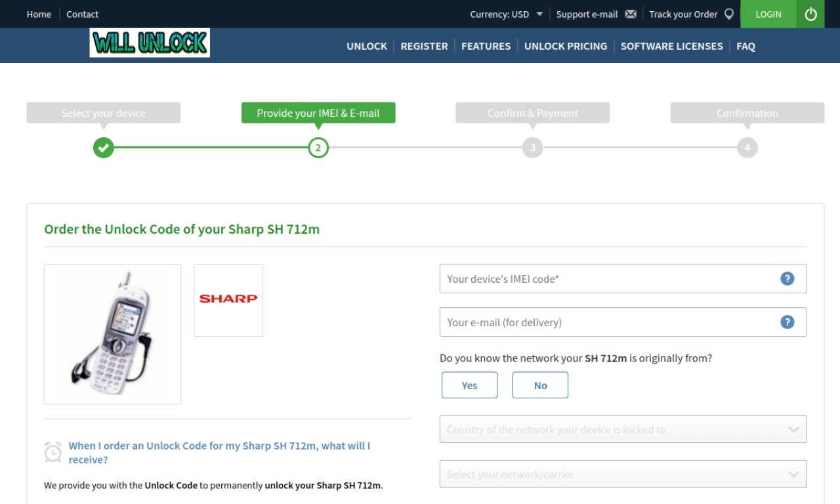
Task: Open the FAQ menu item
Action: (x=745, y=46)
